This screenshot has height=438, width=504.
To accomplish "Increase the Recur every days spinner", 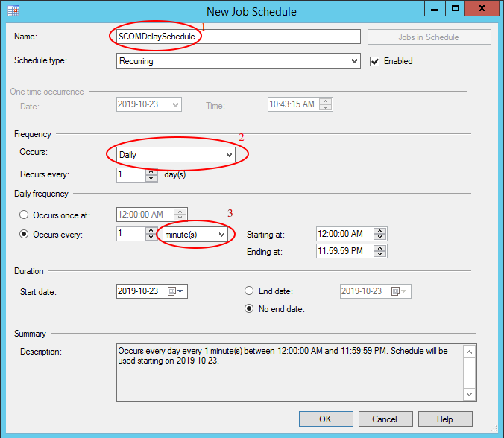I will click(151, 171).
